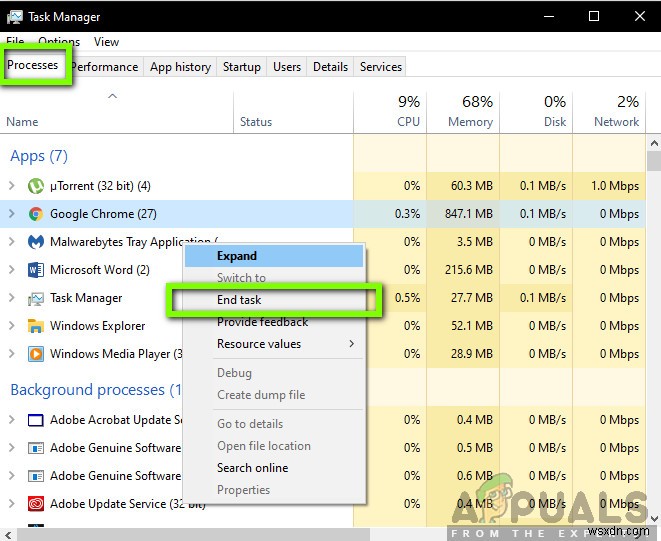Image resolution: width=661 pixels, height=541 pixels.
Task: Click the Windows Media Player icon
Action: (36, 354)
